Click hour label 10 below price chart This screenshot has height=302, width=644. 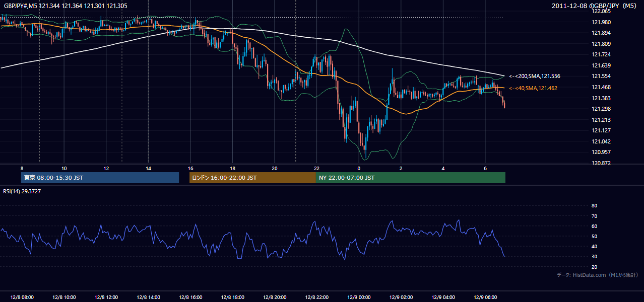point(64,168)
